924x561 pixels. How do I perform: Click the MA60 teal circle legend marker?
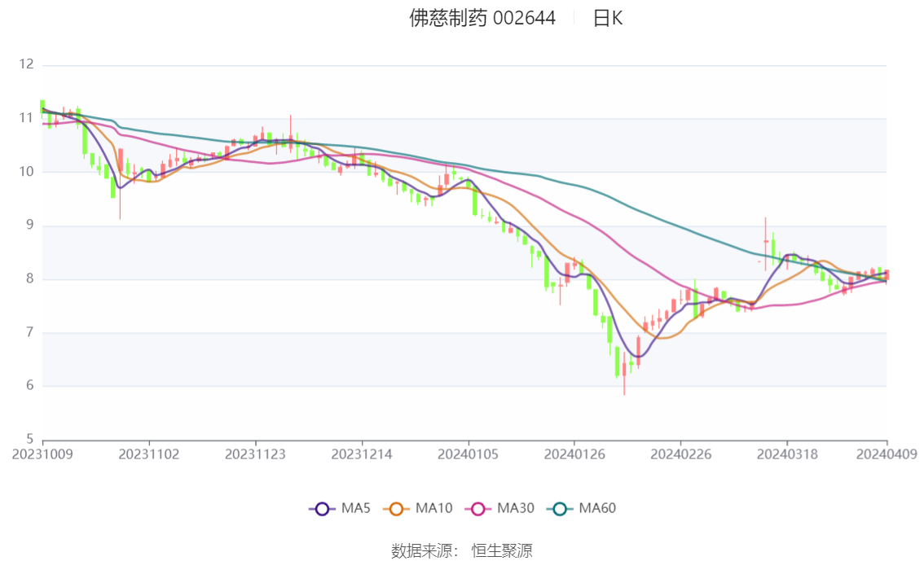tap(560, 509)
